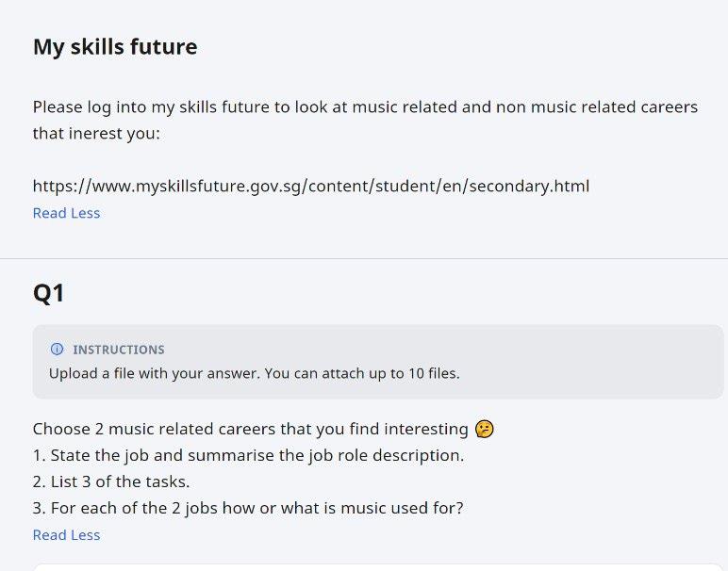728x571 pixels.
Task: Click the thinking face emoji
Action: coord(485,429)
